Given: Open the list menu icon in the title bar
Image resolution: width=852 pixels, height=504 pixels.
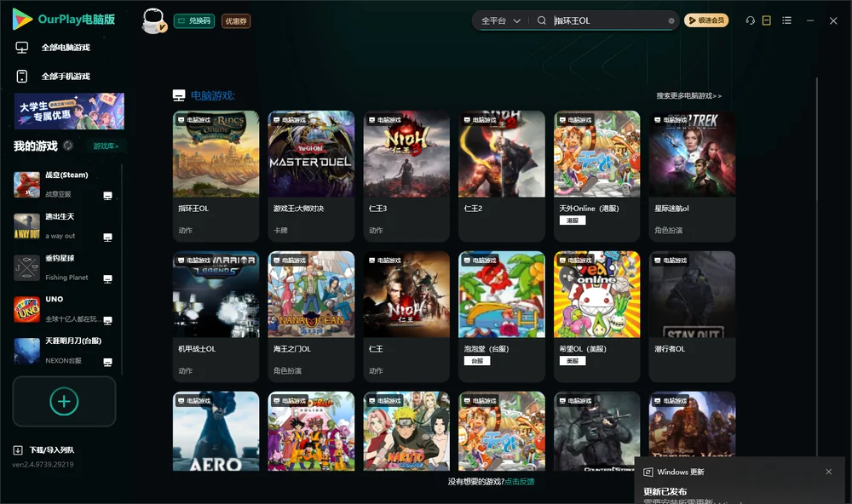Looking at the screenshot, I should 786,20.
